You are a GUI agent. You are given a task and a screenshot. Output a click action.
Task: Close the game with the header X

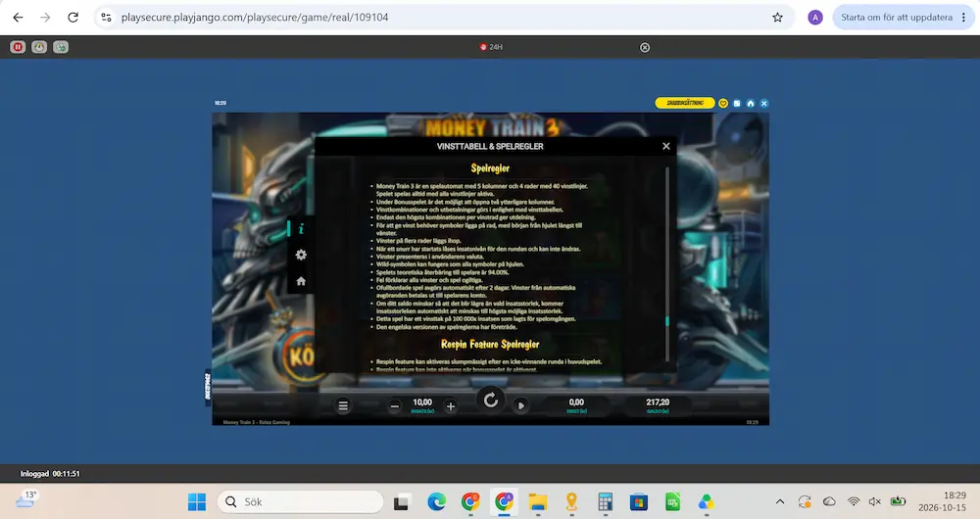click(x=763, y=104)
